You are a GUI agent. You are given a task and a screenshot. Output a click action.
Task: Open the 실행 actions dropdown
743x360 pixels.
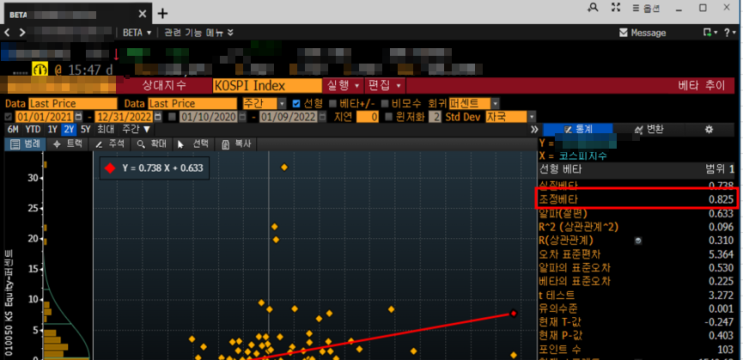[x=344, y=86]
